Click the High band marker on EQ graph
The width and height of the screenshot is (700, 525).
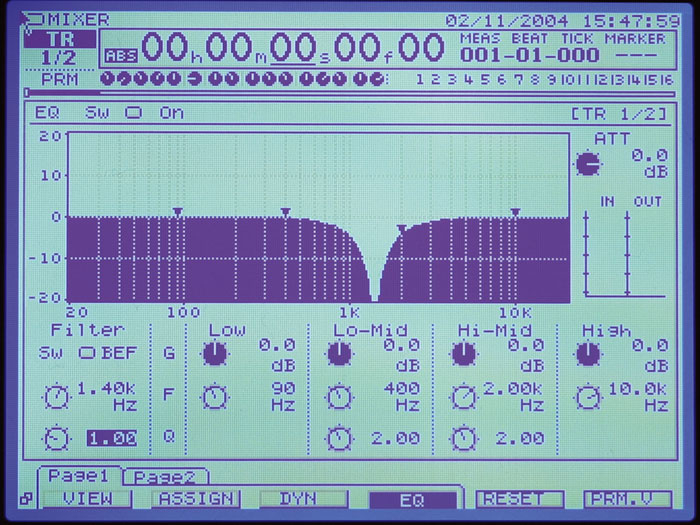[515, 212]
